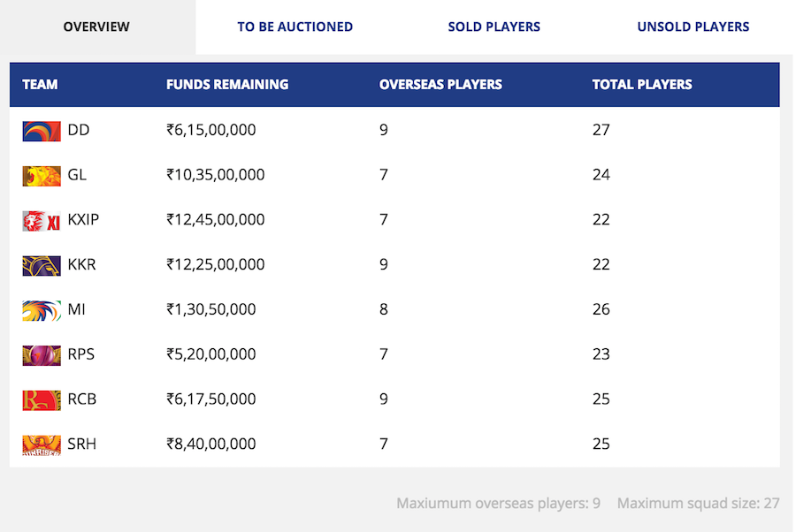The width and height of the screenshot is (796, 532).
Task: Click DD's total players value 27
Action: click(601, 130)
